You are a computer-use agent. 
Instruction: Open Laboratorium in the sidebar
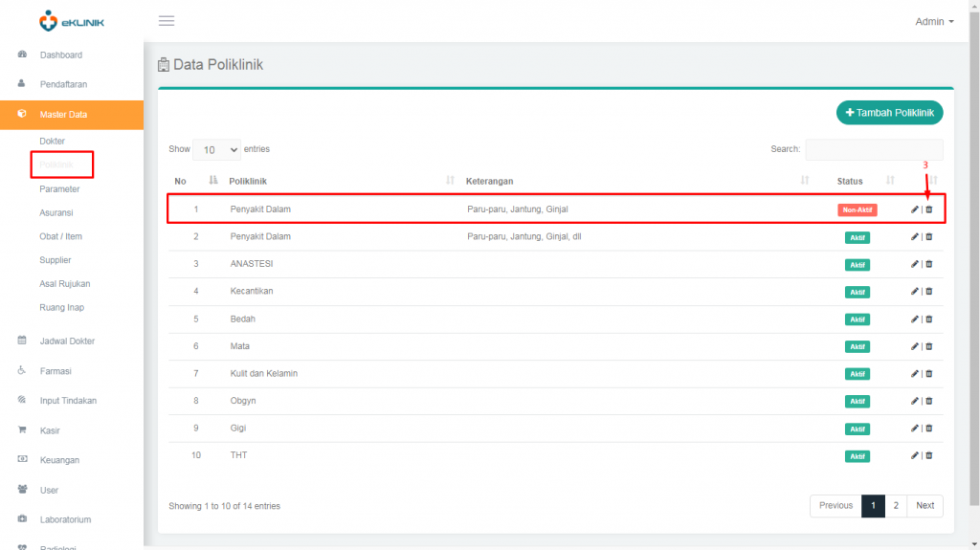tap(65, 519)
